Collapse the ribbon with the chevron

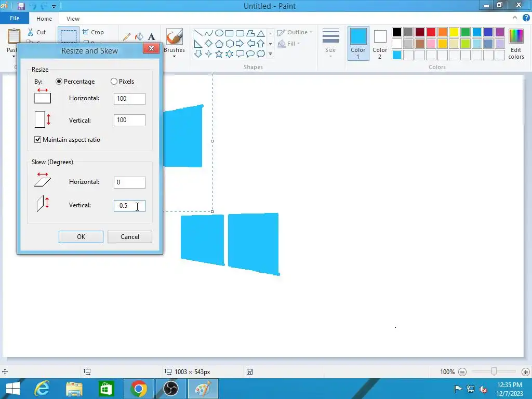click(x=515, y=18)
